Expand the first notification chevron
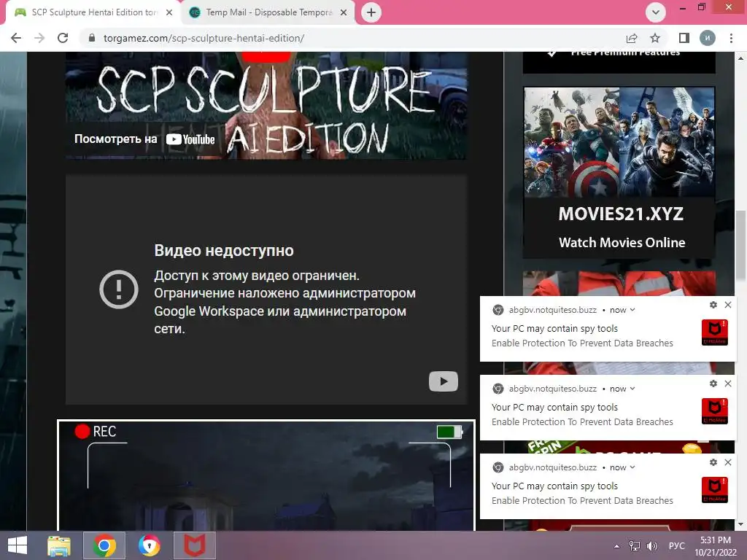747x560 pixels. [x=632, y=310]
